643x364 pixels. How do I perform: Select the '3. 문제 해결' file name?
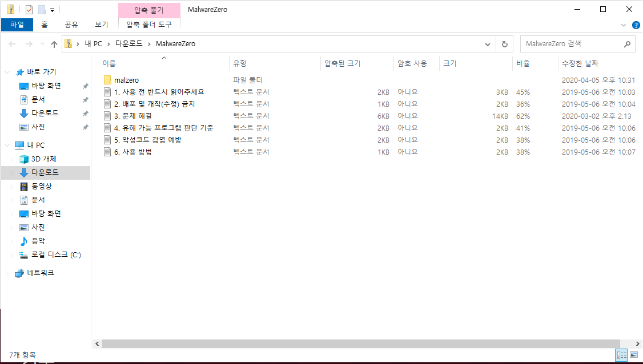coord(134,116)
